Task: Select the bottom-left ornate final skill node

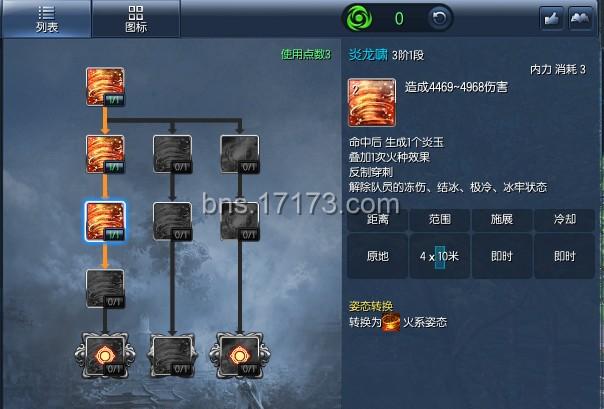Action: (x=105, y=355)
